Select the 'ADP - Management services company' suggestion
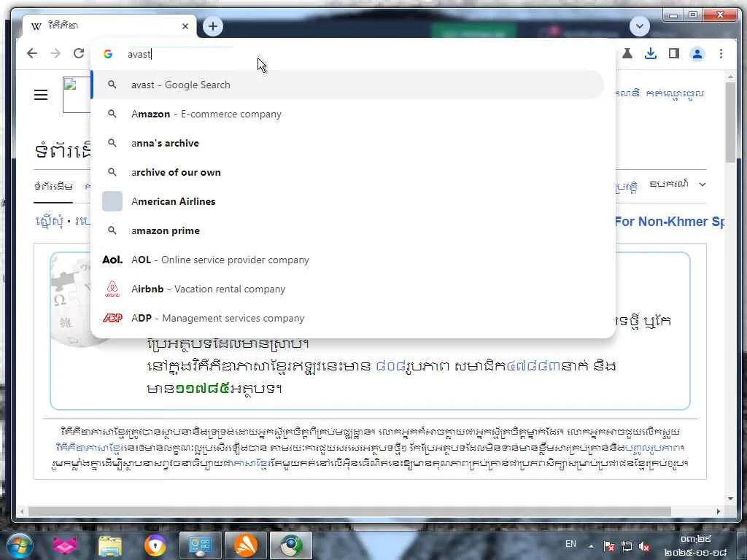This screenshot has height=560, width=747. [348, 318]
